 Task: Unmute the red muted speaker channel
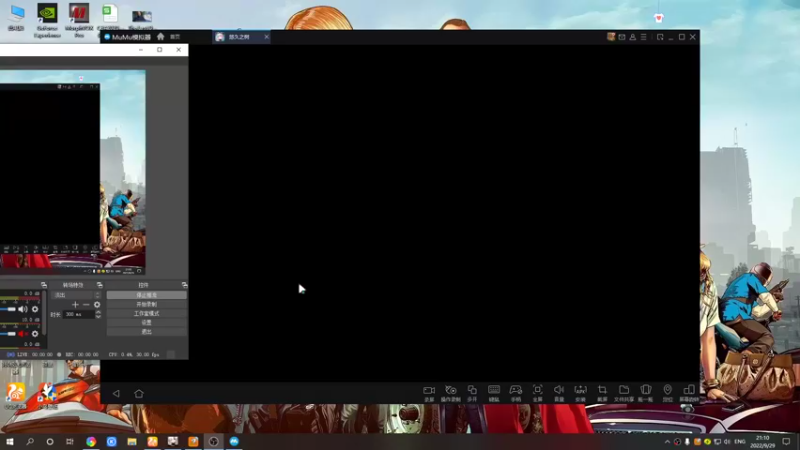coord(23,334)
